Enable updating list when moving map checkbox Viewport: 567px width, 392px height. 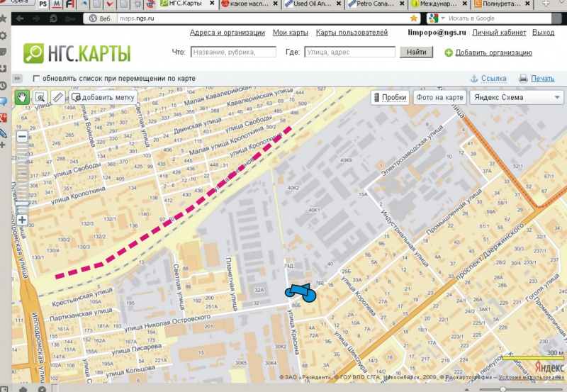tap(36, 79)
